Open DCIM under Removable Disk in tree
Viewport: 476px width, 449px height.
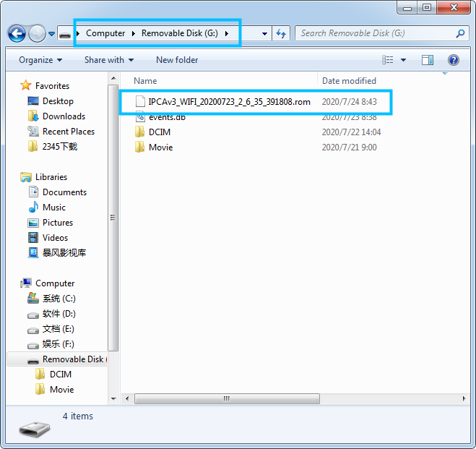pos(61,375)
